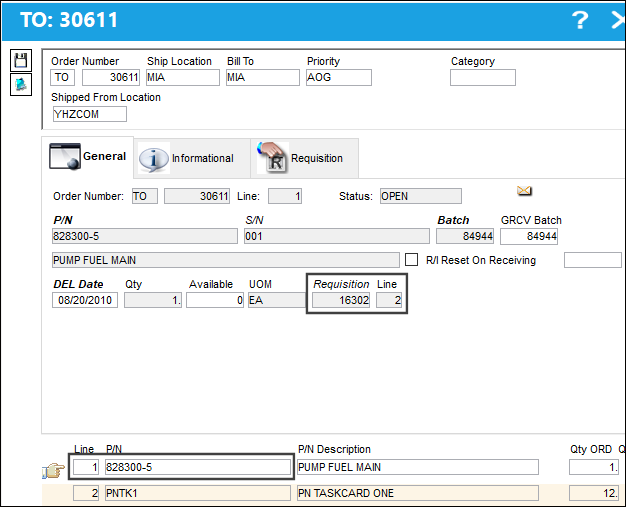Viewport: 626px width, 507px height.
Task: Click the empty field right of R/I Reset
Action: click(593, 260)
